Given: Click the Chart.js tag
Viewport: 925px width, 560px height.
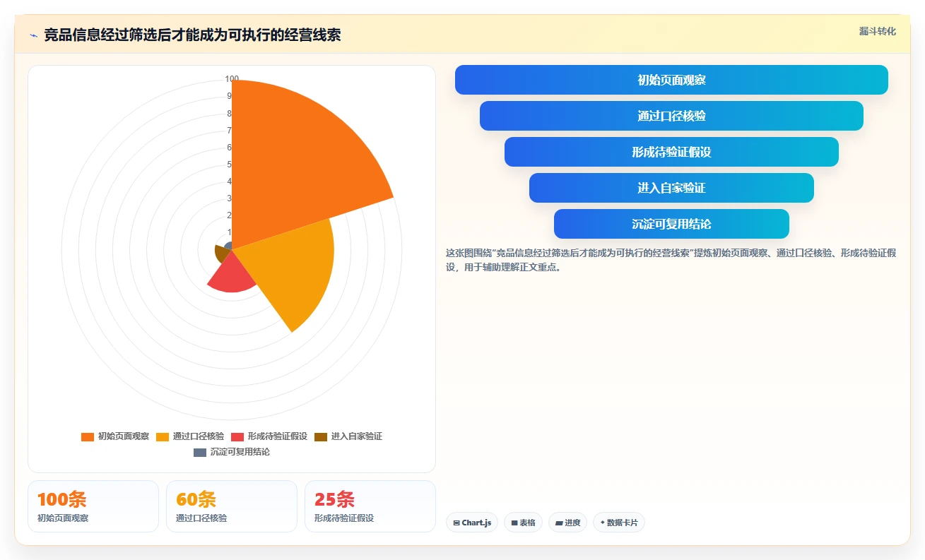Looking at the screenshot, I should (x=472, y=523).
